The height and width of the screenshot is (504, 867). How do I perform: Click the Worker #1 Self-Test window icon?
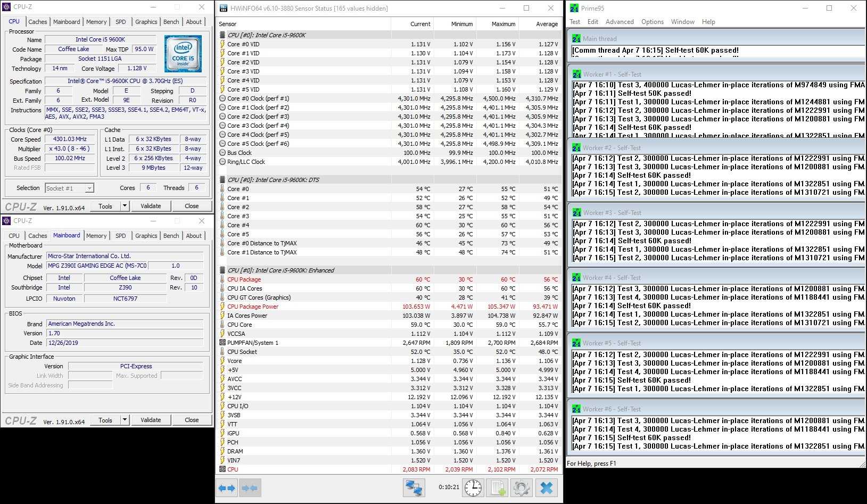tap(576, 75)
